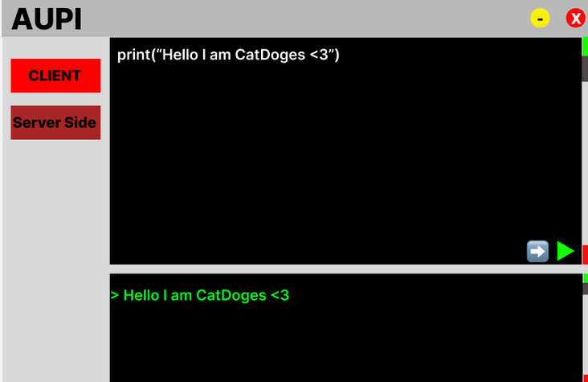Click the gray title bar empty area

[x=300, y=18]
